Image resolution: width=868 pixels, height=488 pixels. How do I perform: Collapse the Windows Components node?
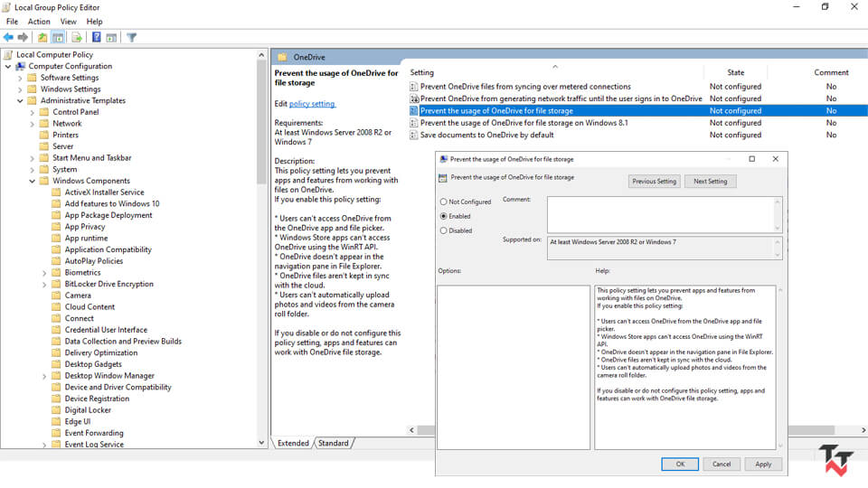[33, 181]
